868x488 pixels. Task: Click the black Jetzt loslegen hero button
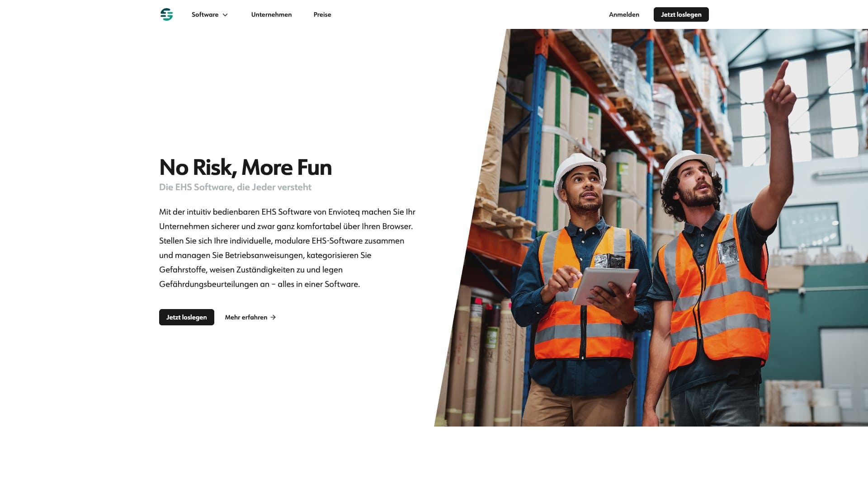[186, 317]
